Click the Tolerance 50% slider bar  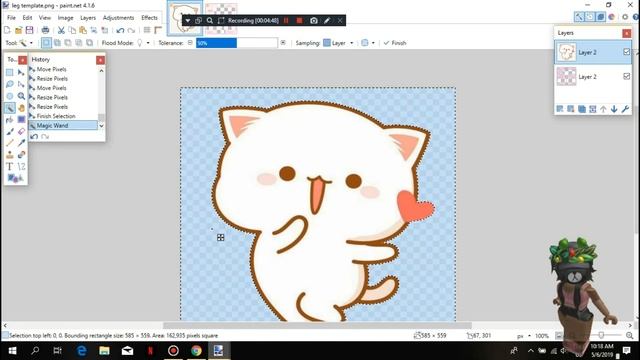(x=237, y=43)
